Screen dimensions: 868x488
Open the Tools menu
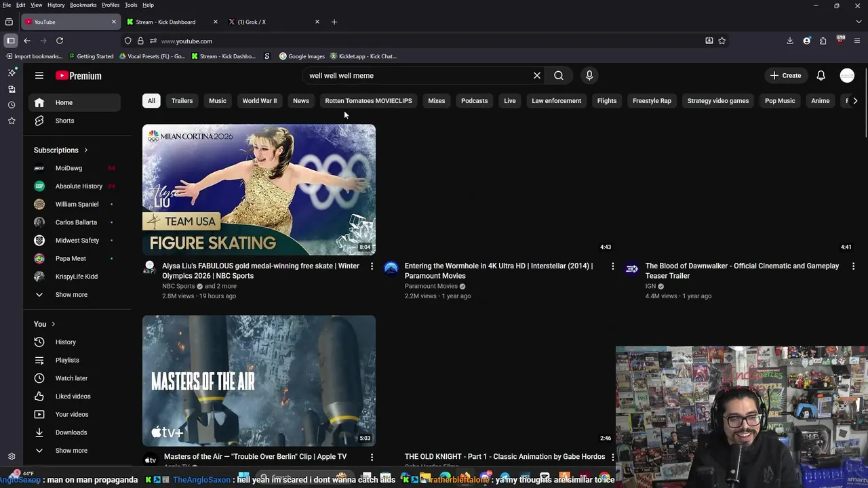point(131,5)
